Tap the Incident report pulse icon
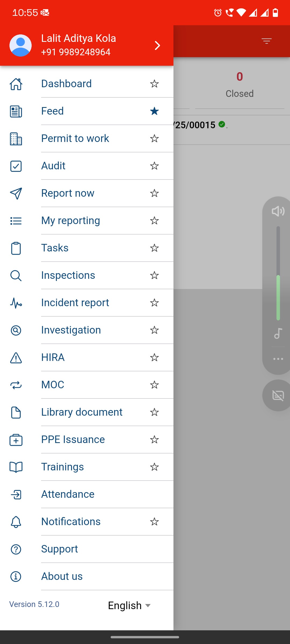The image size is (290, 644). [x=16, y=303]
